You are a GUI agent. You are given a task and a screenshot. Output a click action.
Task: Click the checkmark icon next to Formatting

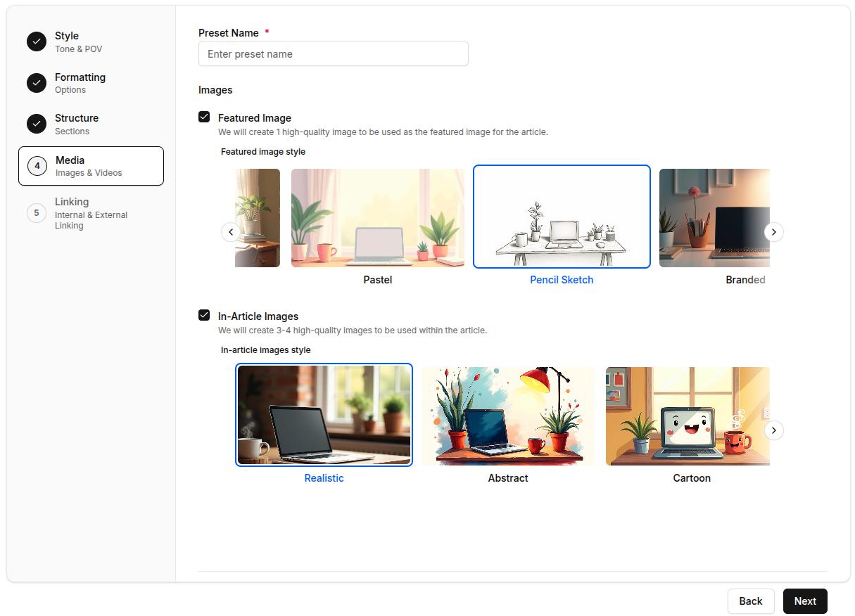(37, 83)
